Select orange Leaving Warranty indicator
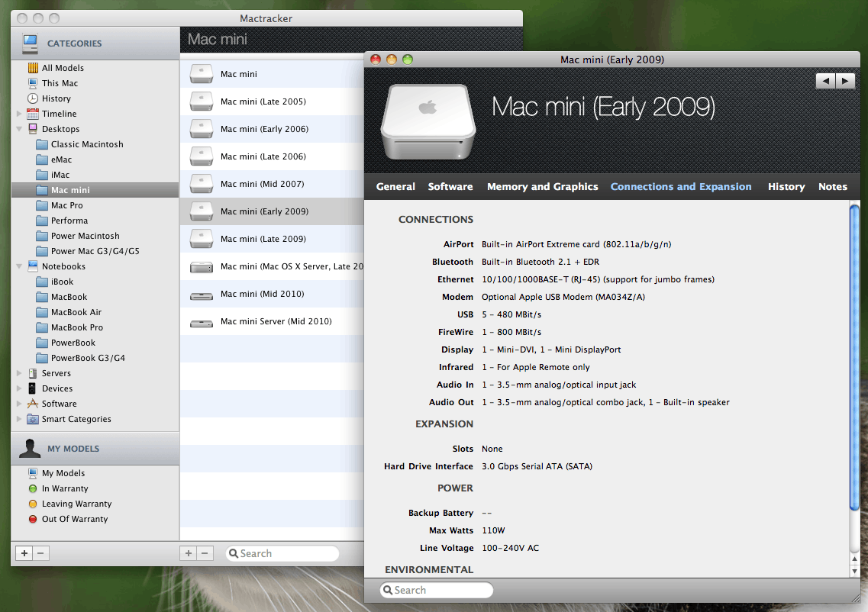This screenshot has height=612, width=868. point(33,504)
